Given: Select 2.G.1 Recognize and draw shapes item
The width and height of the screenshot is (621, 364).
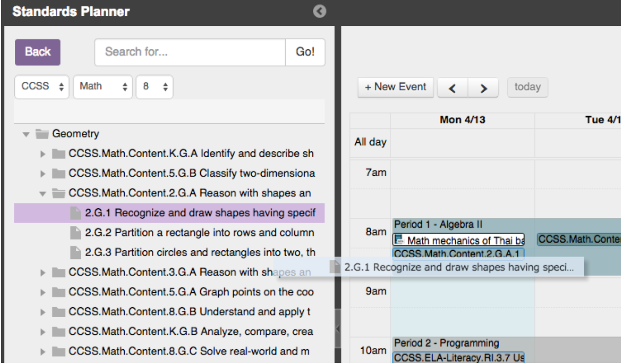Looking at the screenshot, I should pos(200,213).
